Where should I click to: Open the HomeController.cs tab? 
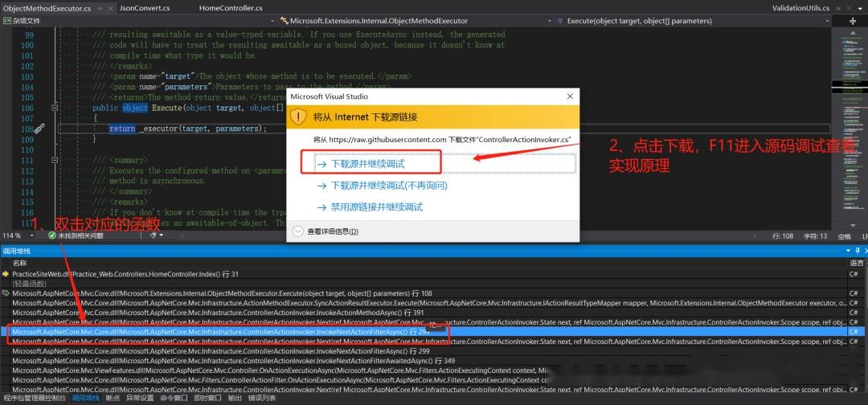click(x=231, y=7)
